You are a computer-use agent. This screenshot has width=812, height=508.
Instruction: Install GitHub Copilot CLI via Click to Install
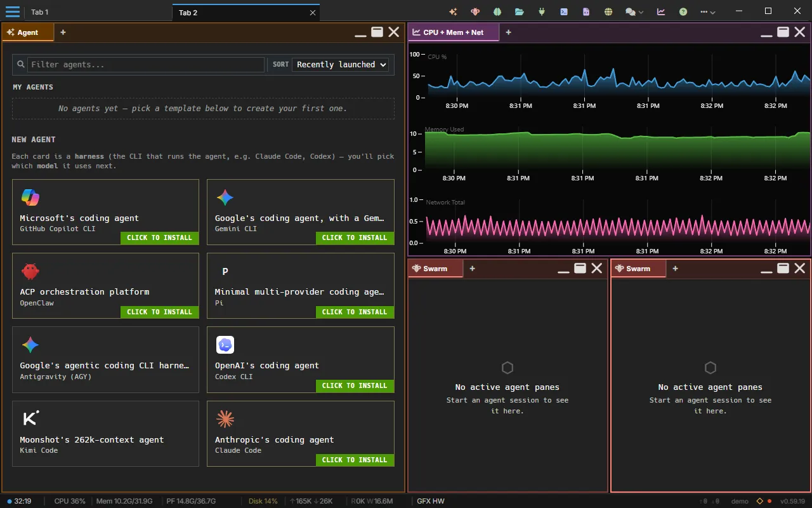tap(159, 238)
